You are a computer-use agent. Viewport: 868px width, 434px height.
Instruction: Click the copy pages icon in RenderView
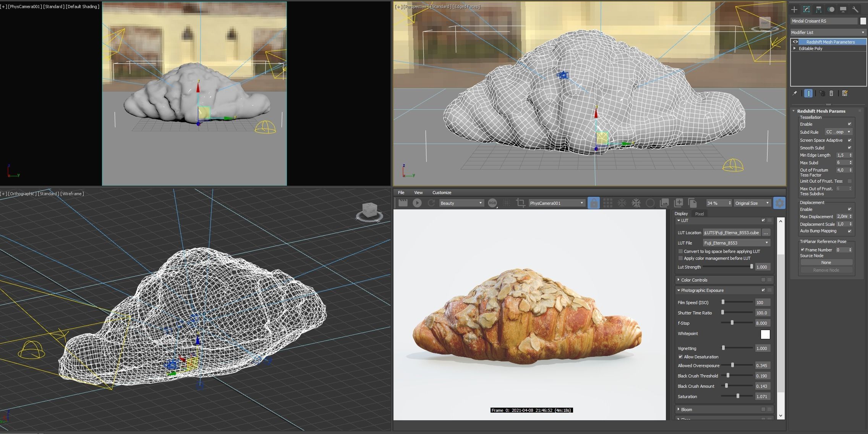(692, 203)
